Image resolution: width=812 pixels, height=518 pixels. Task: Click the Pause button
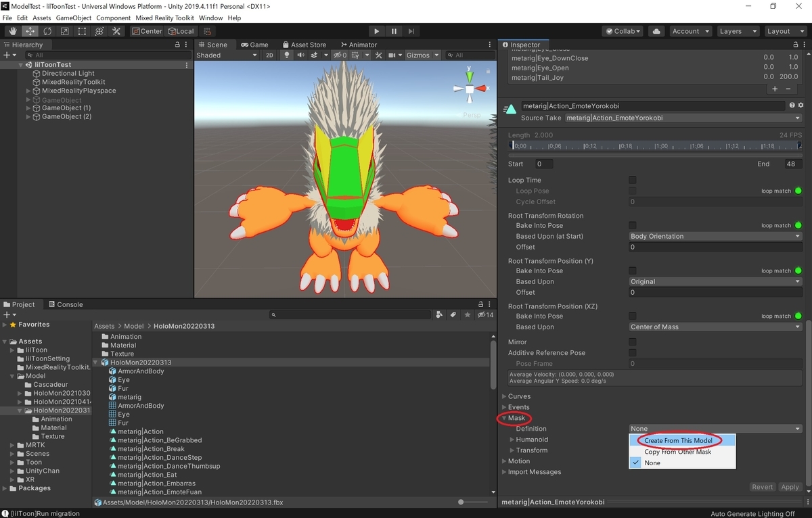tap(394, 31)
